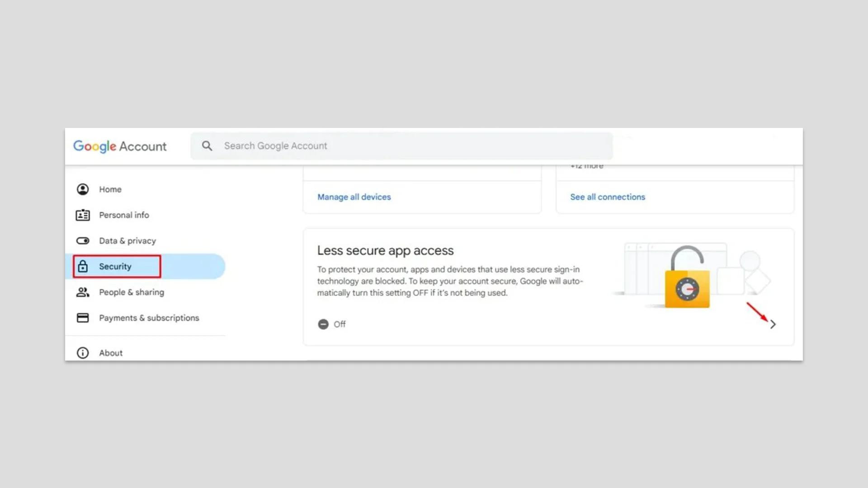Open Data & privacy section
The image size is (868, 488).
coord(127,241)
